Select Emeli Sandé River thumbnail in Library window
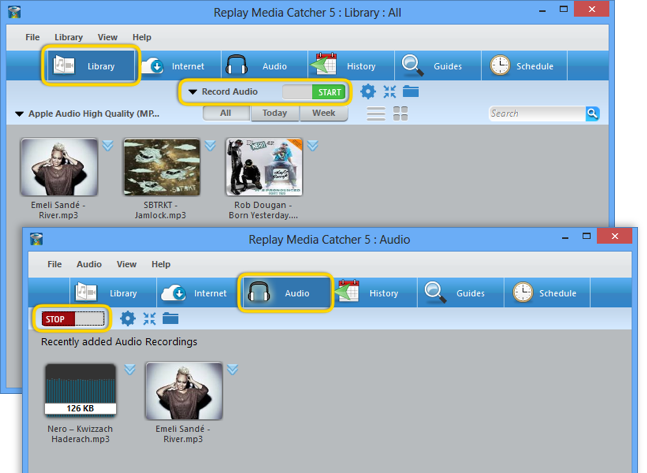 point(59,167)
